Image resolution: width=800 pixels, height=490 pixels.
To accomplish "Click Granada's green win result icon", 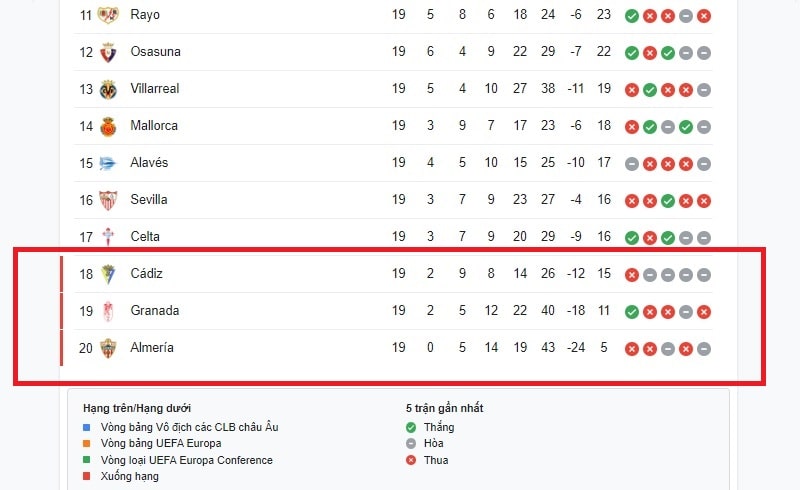I will point(632,311).
